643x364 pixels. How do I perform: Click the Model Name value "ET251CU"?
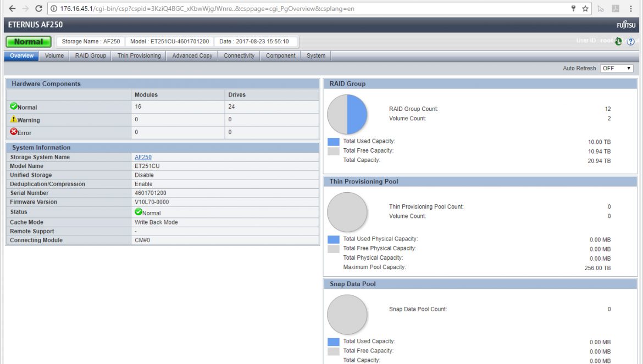pyautogui.click(x=147, y=166)
